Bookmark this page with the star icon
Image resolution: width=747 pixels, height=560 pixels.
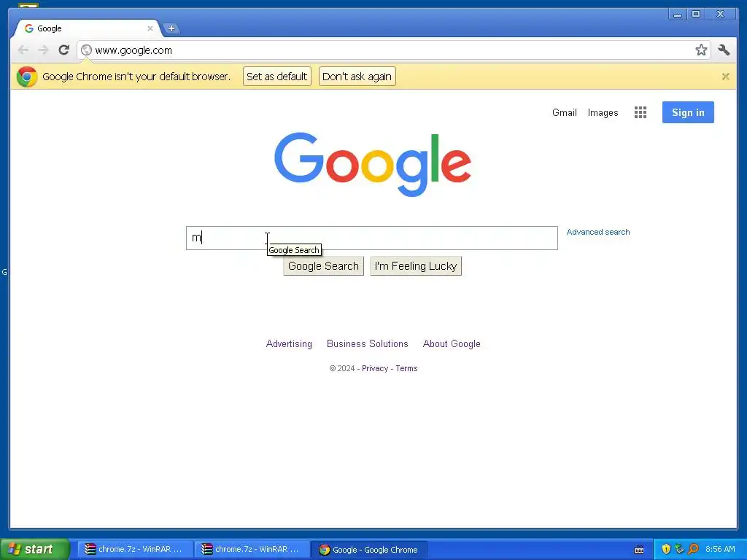click(701, 50)
